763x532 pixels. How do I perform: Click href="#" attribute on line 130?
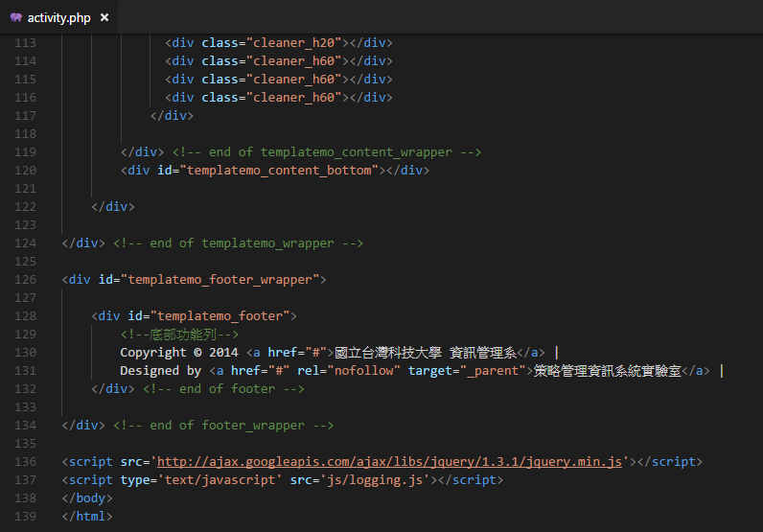pos(297,353)
